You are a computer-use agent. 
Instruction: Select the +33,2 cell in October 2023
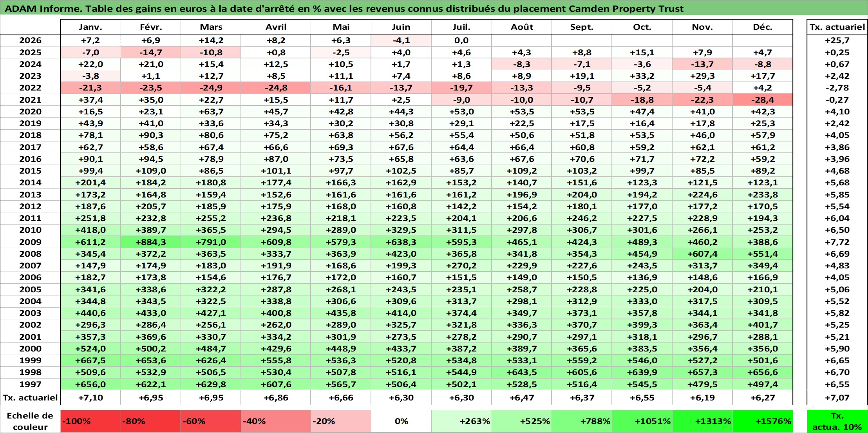(x=642, y=76)
